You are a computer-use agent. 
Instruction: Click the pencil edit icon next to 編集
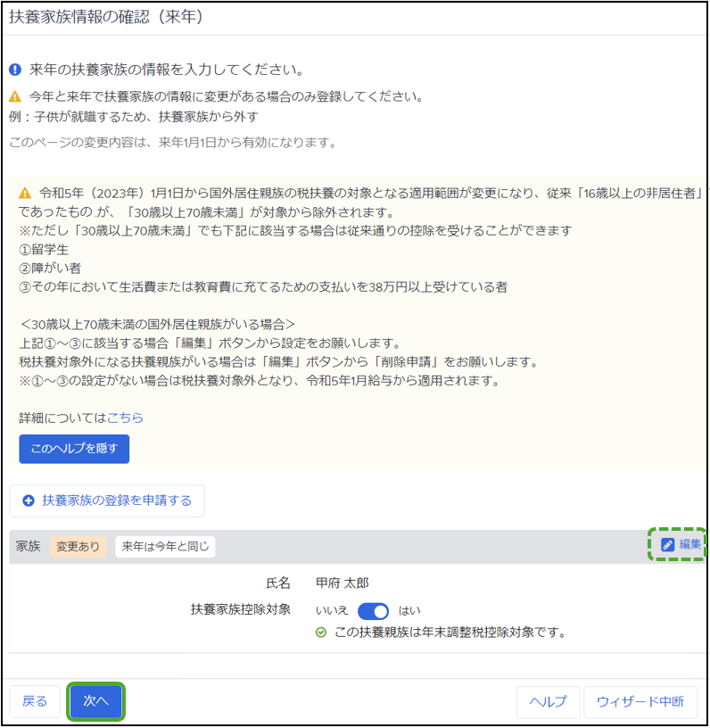[x=667, y=544]
